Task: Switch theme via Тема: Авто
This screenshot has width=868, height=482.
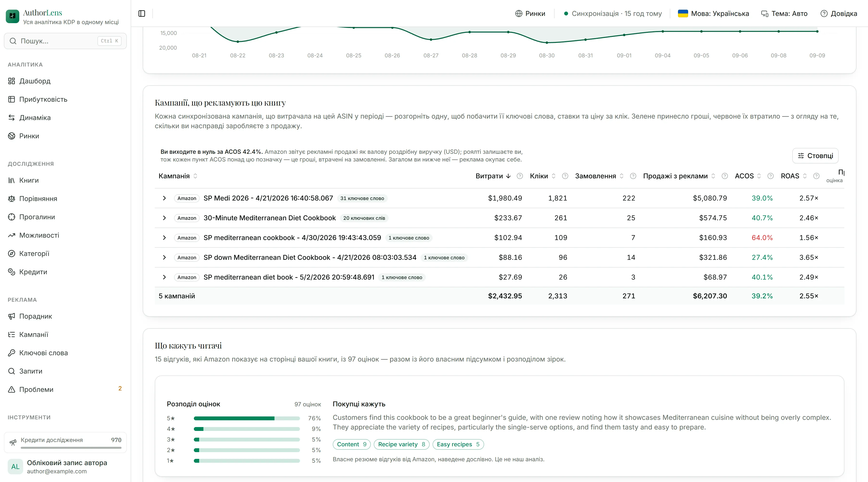Action: [x=784, y=13]
